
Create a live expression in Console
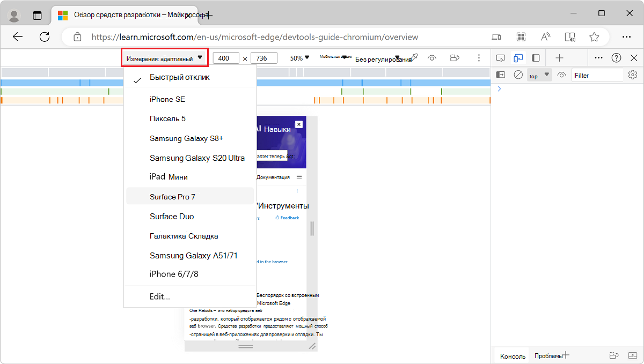[x=562, y=75]
